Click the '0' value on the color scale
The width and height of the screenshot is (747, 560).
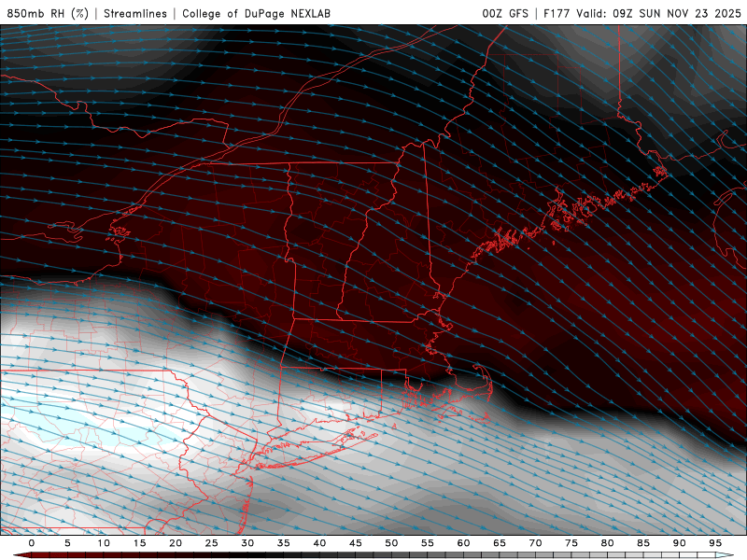[32, 543]
